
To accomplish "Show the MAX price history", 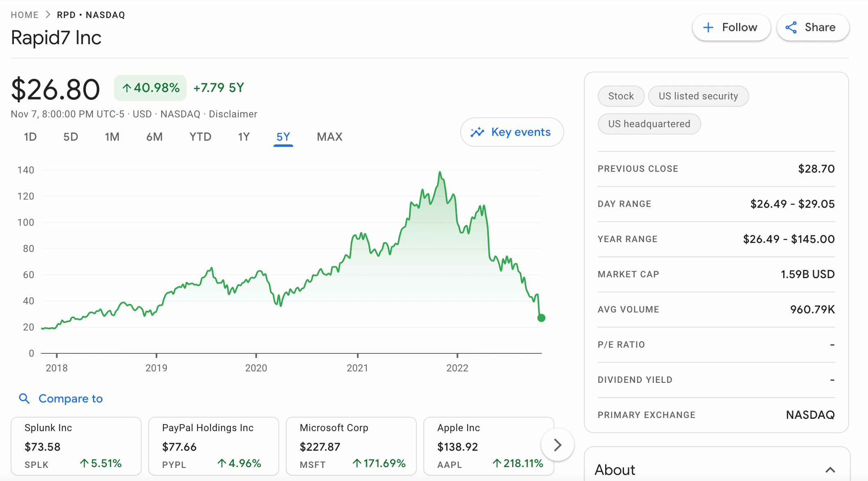I will (330, 137).
